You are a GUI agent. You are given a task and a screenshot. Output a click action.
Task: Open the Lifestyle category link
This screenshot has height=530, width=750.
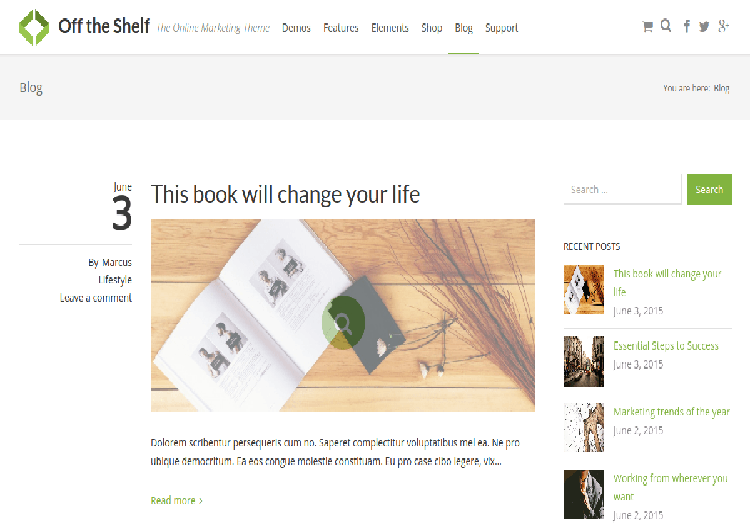(115, 280)
